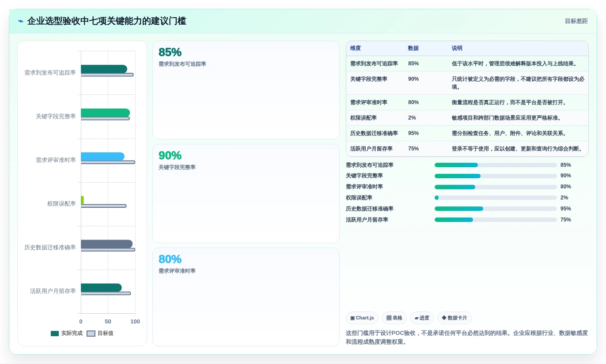Image resolution: width=606 pixels, height=364 pixels.
Task: Click the 85% data card value
Action: click(x=170, y=52)
